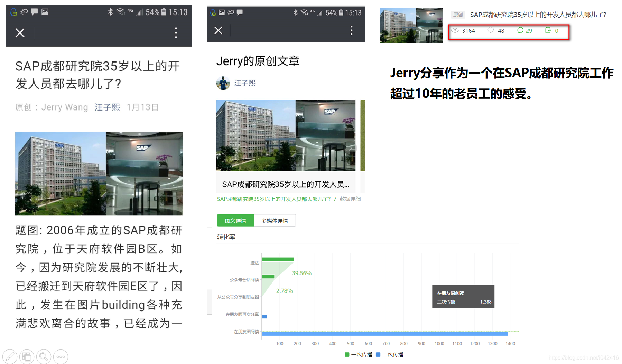Click the 转化率 section heading
The height and width of the screenshot is (364, 622).
point(226,237)
